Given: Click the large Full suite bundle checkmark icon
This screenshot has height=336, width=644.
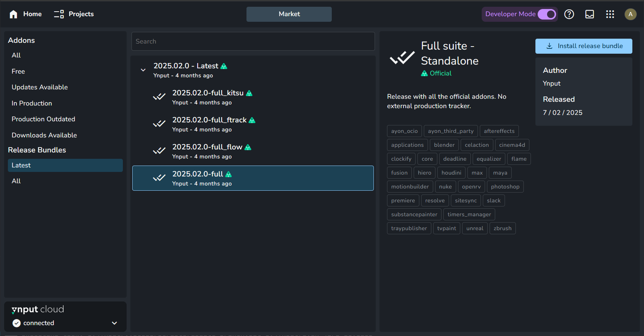Looking at the screenshot, I should click(402, 58).
